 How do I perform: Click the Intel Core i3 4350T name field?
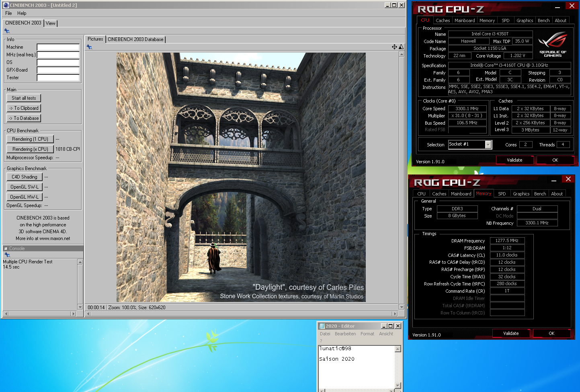point(490,34)
